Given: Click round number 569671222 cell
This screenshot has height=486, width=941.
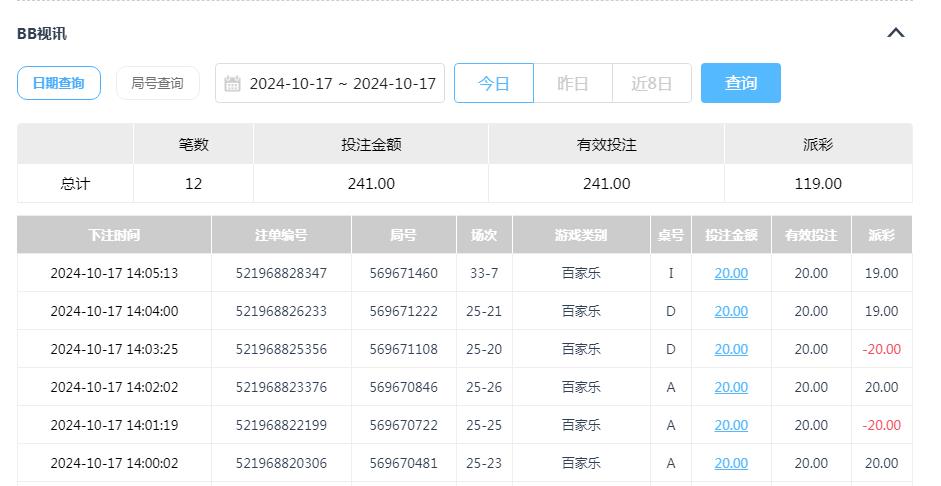Looking at the screenshot, I should 403,311.
